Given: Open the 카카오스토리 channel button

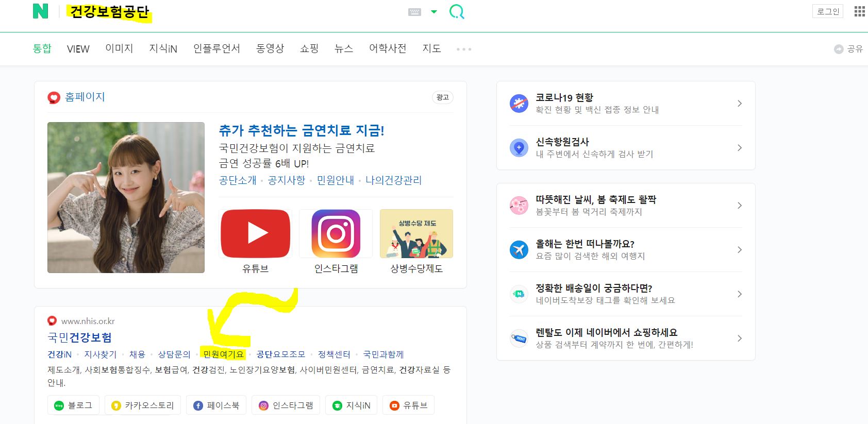Looking at the screenshot, I should point(142,405).
